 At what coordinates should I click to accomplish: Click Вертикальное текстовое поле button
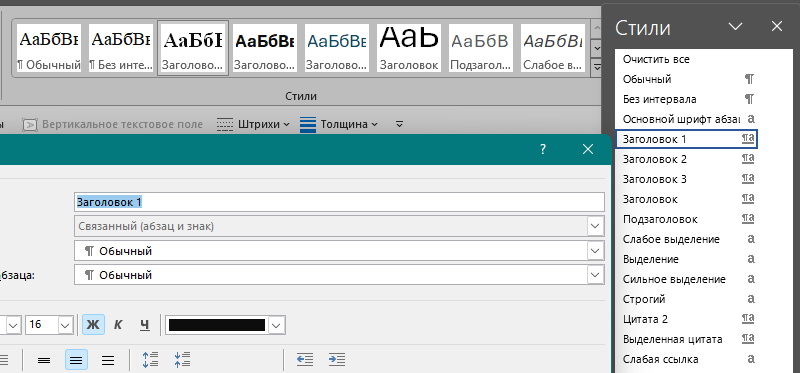pyautogui.click(x=112, y=124)
